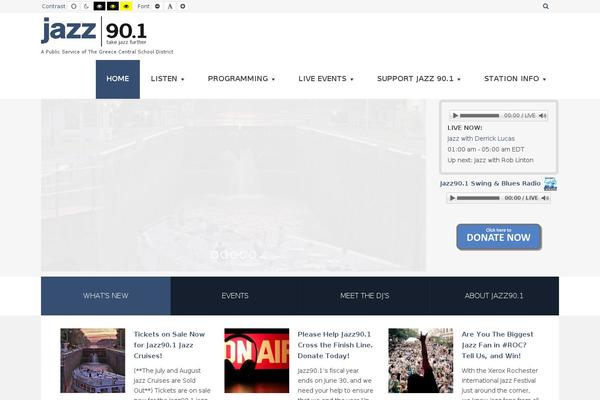Viewport: 600px width, 400px height.
Task: Select the '01:00 am - 05:00 am EDT' text
Action: click(x=486, y=149)
